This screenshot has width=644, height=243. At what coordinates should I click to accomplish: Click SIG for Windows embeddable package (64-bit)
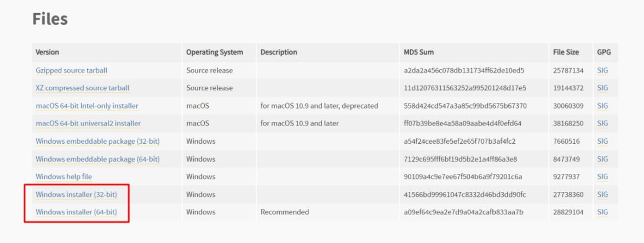pos(602,159)
